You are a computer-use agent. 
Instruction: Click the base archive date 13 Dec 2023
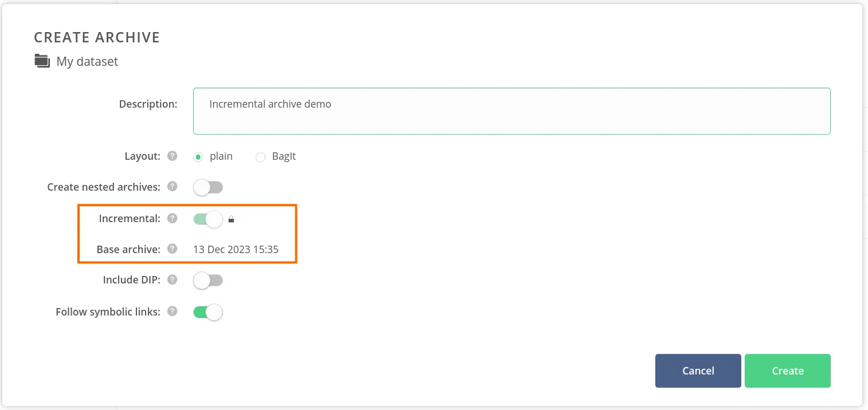(236, 250)
